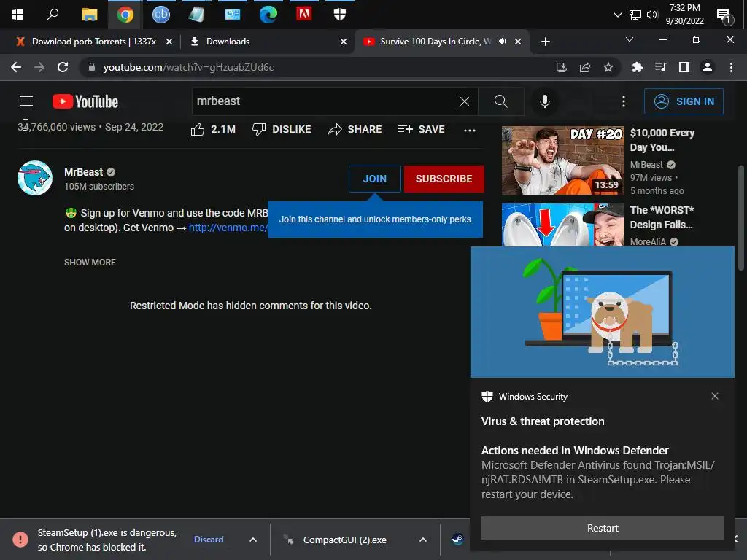Open The WORST Design Fails video title
Screen dimensions: 747x560
pos(662,217)
